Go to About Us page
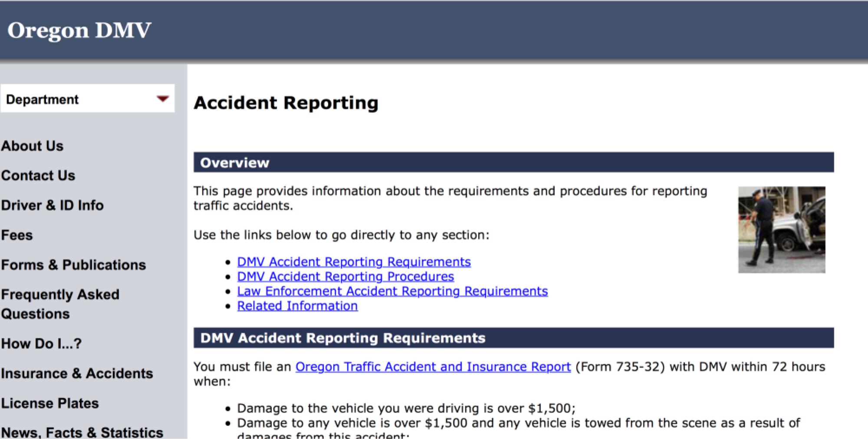This screenshot has width=868, height=439. (32, 146)
